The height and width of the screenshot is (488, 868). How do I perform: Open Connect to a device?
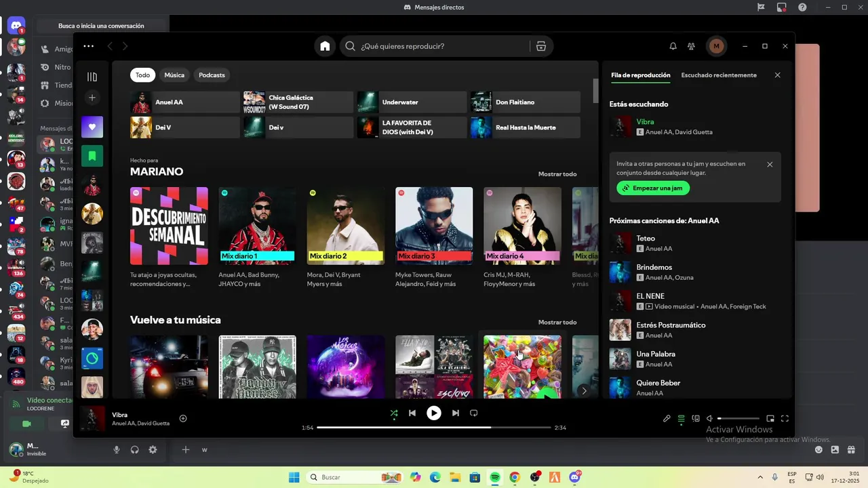point(696,419)
